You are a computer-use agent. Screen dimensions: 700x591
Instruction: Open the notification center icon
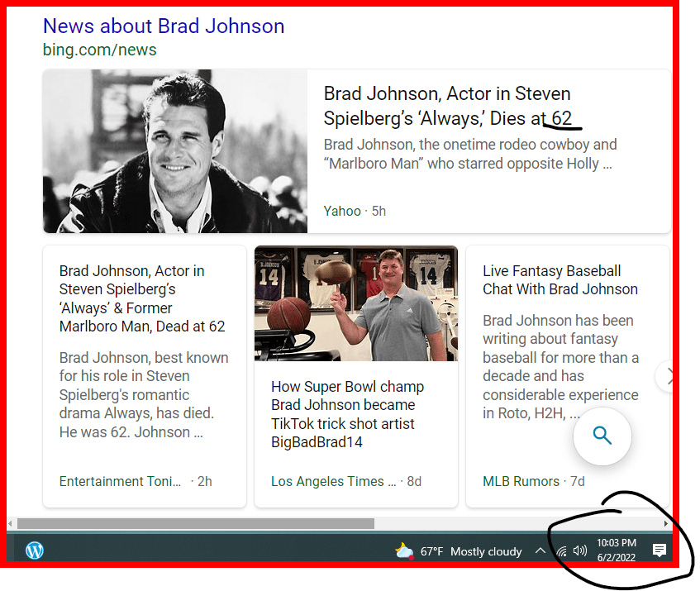pos(659,550)
